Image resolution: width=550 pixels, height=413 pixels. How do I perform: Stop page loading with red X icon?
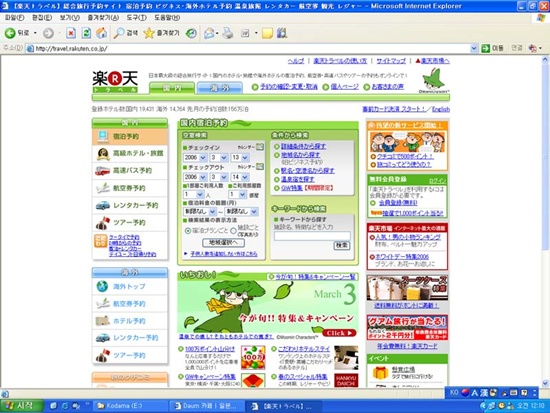71,33
